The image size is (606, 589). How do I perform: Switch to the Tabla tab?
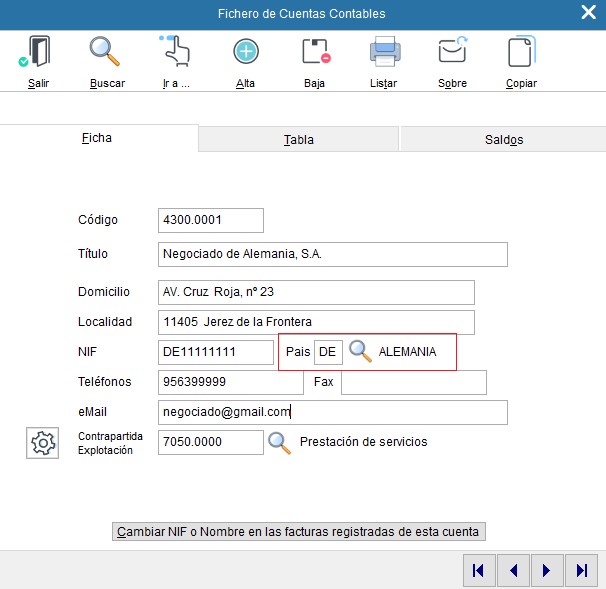click(x=298, y=140)
